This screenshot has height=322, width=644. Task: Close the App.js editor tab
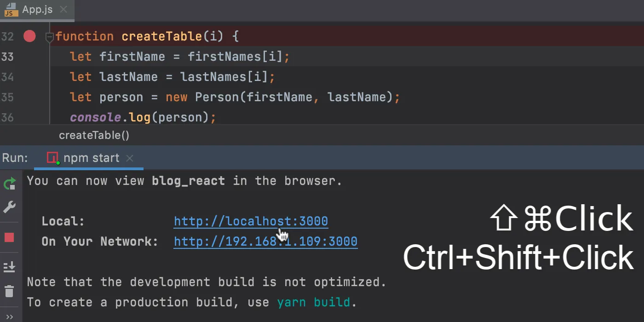point(63,10)
